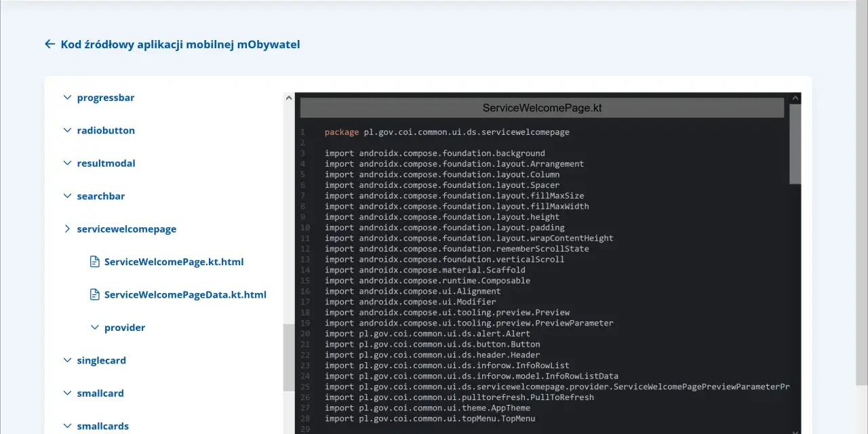Go back via the left arrow icon
868x434 pixels.
pyautogui.click(x=50, y=44)
